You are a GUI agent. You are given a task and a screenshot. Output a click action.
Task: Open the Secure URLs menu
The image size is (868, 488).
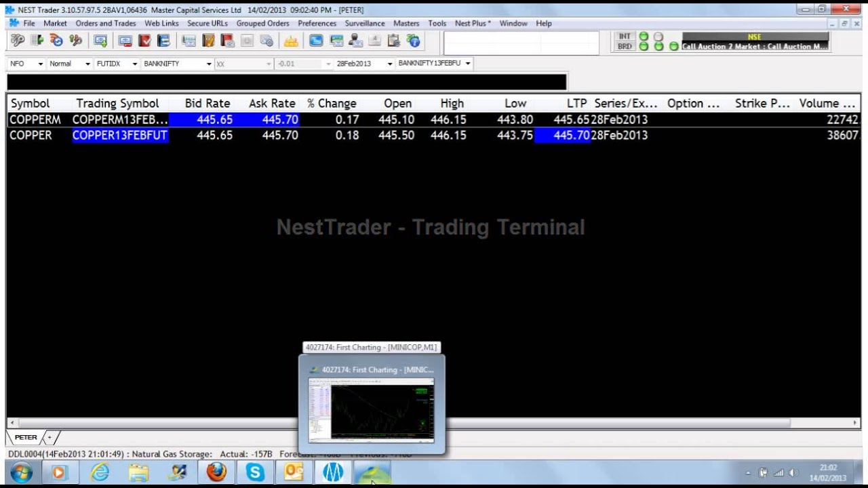coord(208,23)
